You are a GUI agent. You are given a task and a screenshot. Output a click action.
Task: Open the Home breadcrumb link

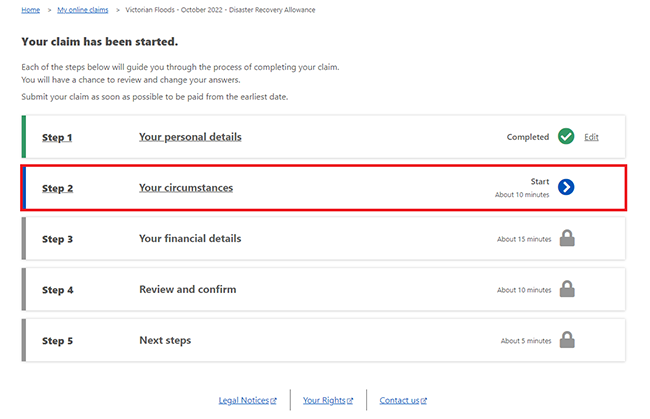click(31, 10)
